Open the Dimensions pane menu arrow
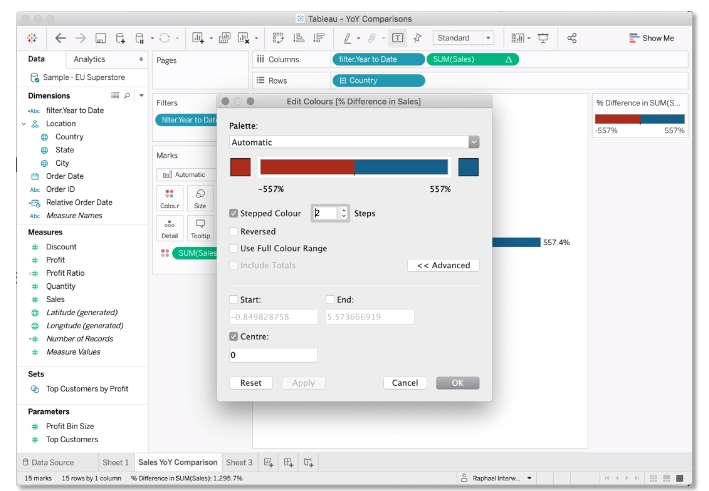Screen dimensions: 709x491 coord(142,95)
